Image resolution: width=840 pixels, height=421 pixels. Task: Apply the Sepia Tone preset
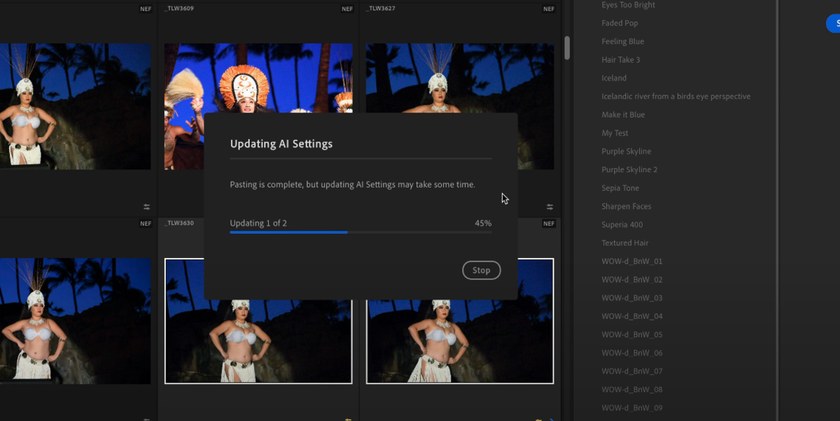point(620,188)
